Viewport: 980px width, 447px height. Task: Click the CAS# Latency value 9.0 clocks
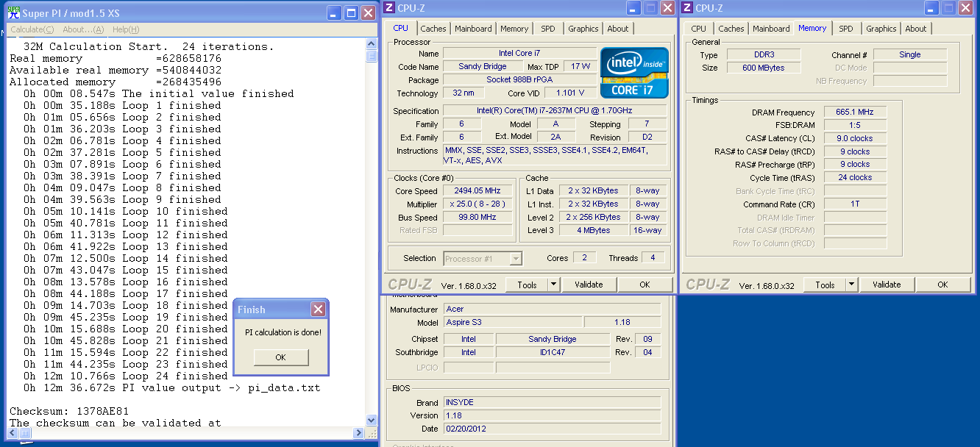[x=855, y=139]
